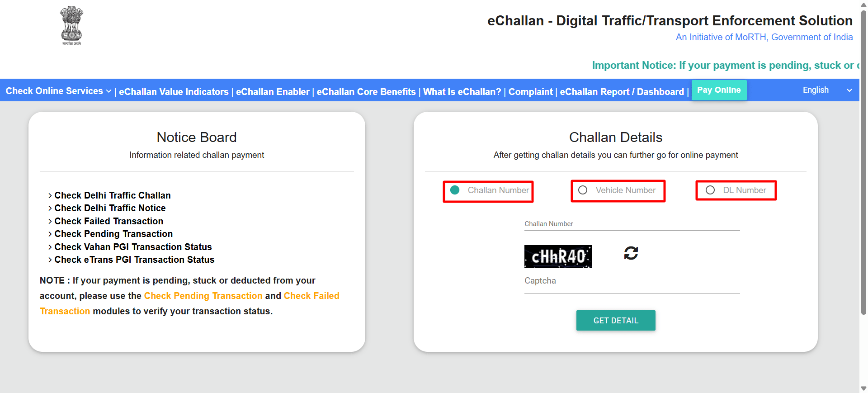Refresh the captcha image
The height and width of the screenshot is (393, 868).
[631, 253]
